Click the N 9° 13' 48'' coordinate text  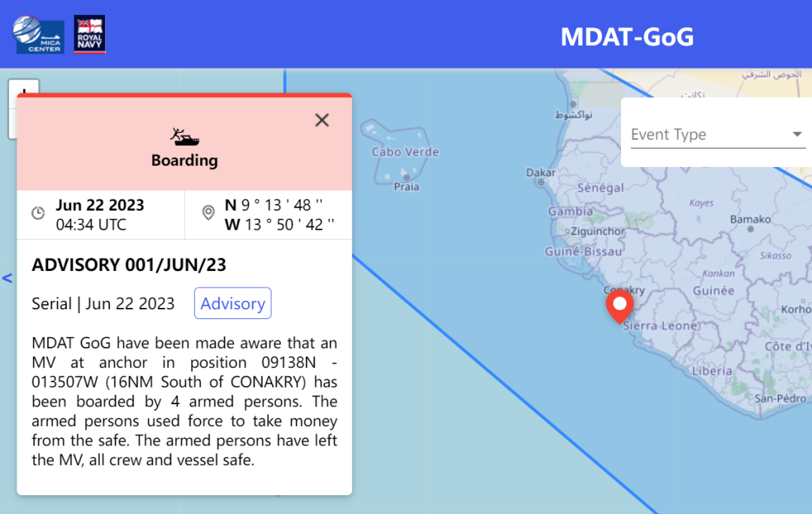[274, 205]
